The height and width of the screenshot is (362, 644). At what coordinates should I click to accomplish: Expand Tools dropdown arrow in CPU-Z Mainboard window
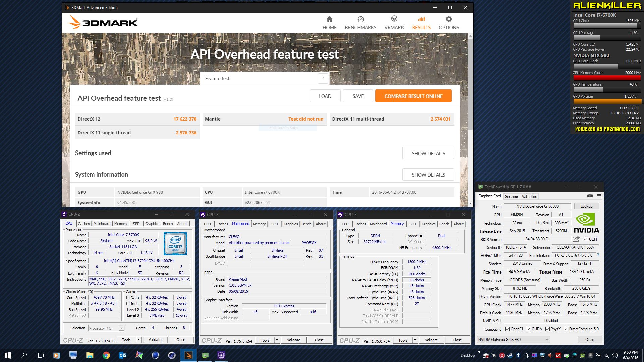(277, 340)
